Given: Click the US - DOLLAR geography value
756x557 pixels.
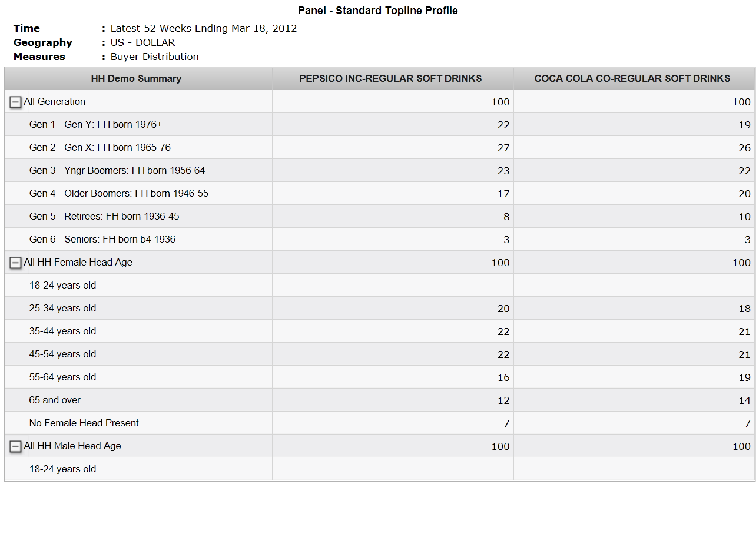Looking at the screenshot, I should (x=142, y=42).
